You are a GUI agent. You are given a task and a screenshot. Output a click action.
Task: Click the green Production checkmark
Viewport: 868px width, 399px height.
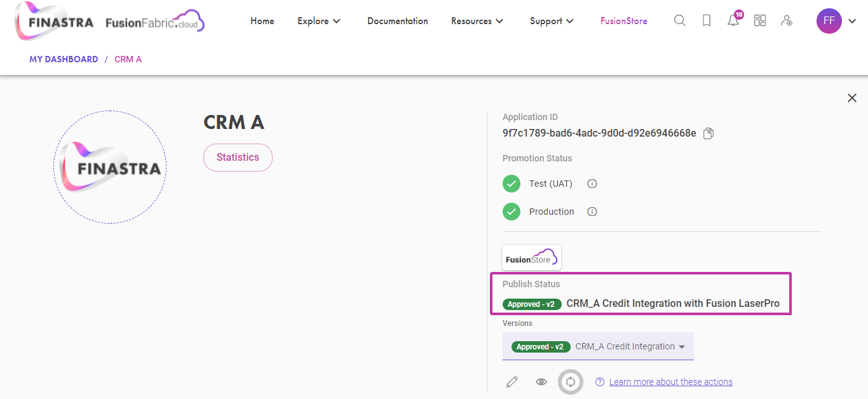tap(512, 212)
